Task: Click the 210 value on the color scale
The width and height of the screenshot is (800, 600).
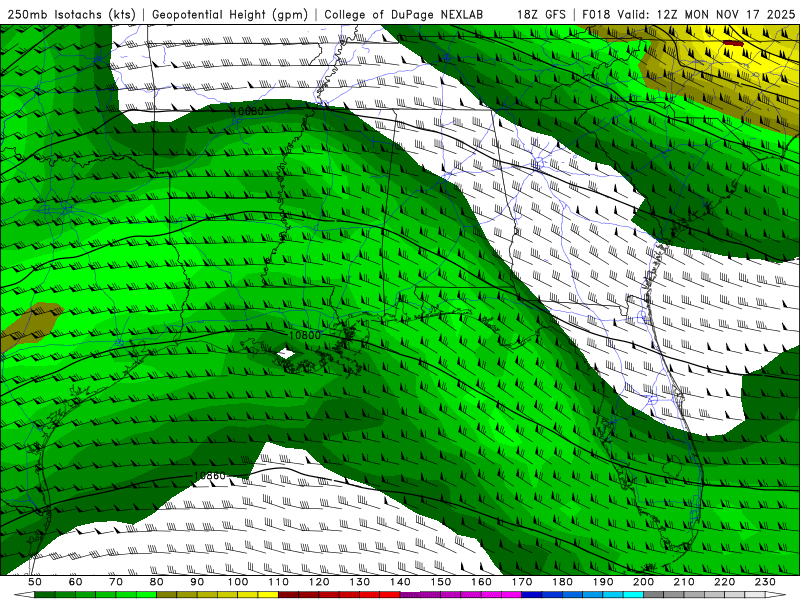Action: point(684,582)
